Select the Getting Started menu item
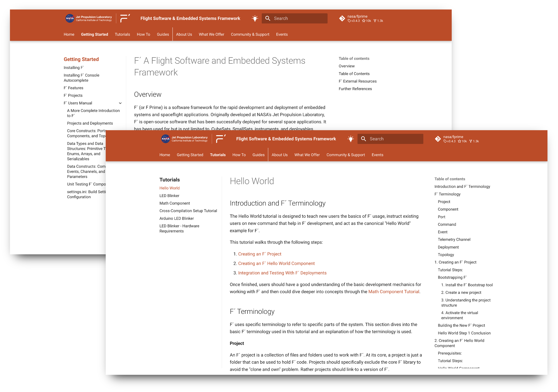Viewport: 558px width, 392px height. pyautogui.click(x=94, y=34)
